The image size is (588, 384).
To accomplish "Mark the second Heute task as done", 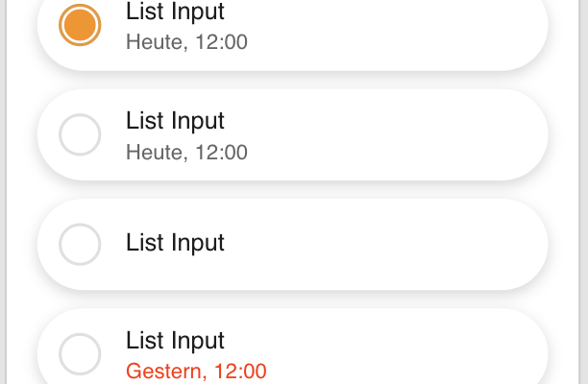I will 80,134.
